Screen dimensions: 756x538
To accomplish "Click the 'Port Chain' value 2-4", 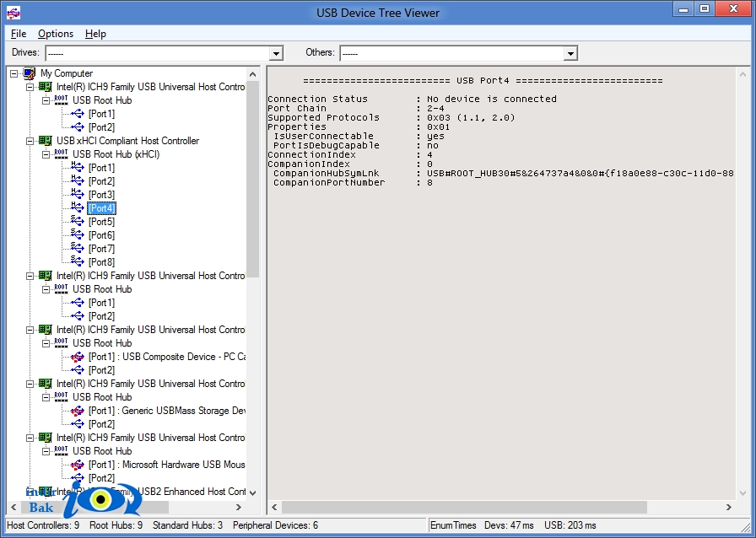I will [435, 109].
